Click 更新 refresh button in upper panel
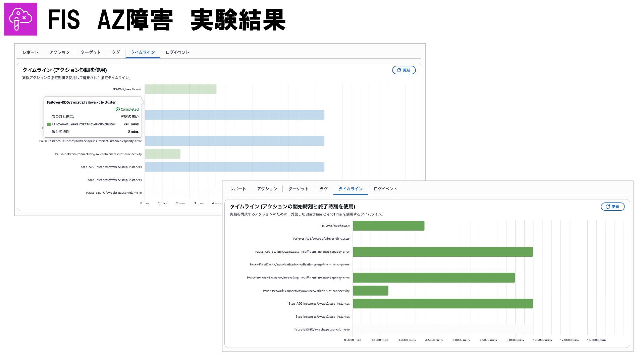The height and width of the screenshot is (362, 644). pos(404,70)
